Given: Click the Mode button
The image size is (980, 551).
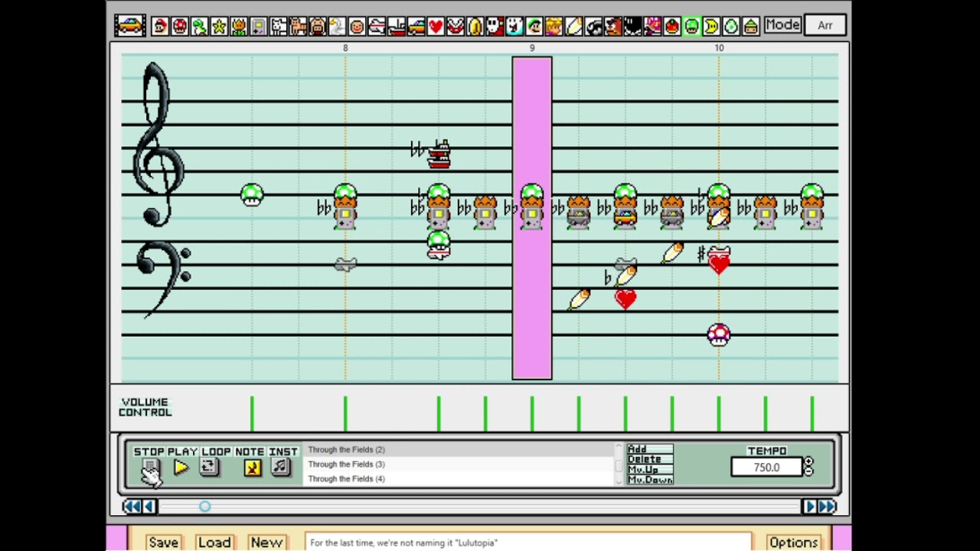Looking at the screenshot, I should [782, 25].
